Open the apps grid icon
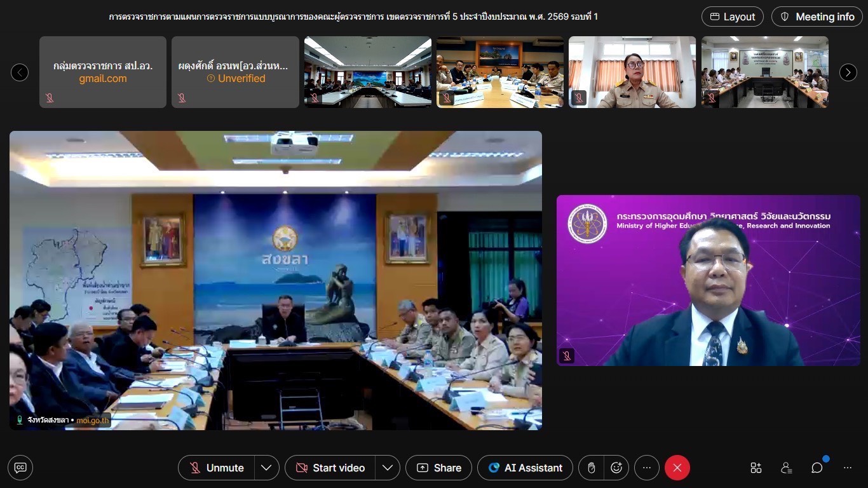The height and width of the screenshot is (488, 868). point(756,468)
